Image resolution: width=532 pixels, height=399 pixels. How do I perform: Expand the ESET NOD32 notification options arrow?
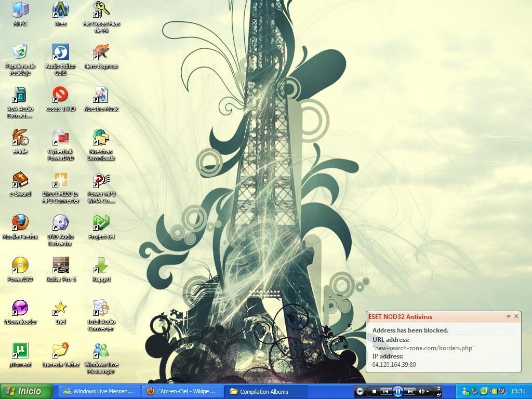pos(509,316)
